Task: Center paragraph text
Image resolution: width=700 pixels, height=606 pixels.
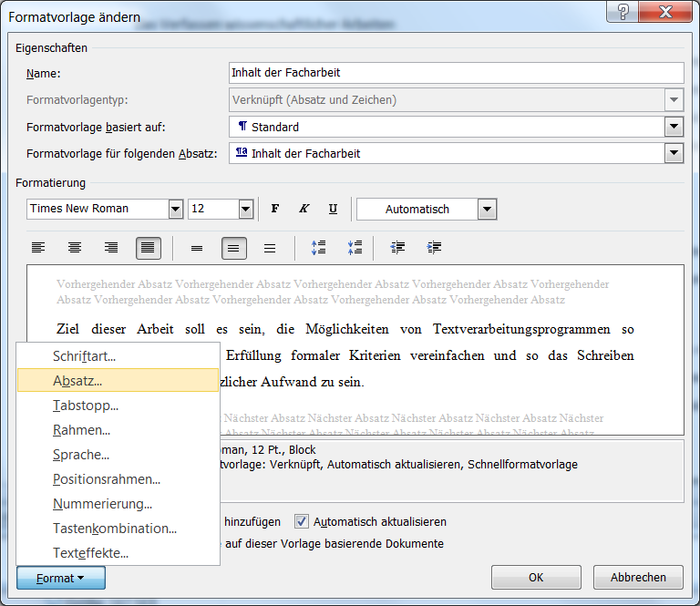Action: point(75,248)
